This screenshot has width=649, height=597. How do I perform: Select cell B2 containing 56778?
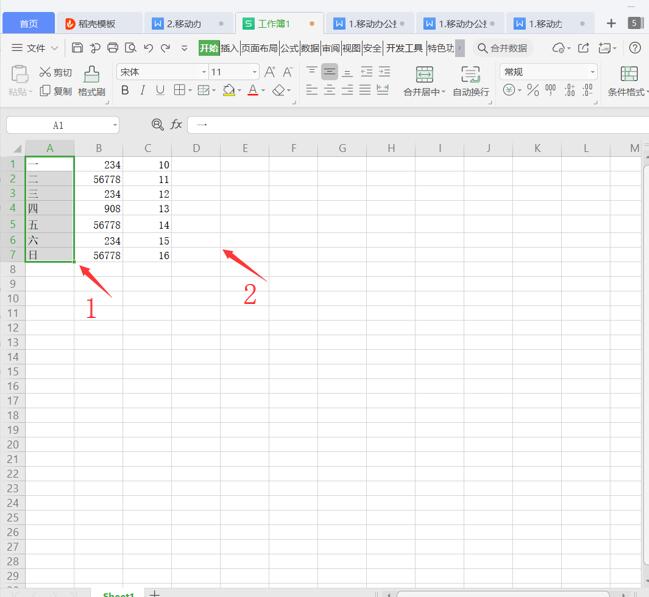coord(99,179)
